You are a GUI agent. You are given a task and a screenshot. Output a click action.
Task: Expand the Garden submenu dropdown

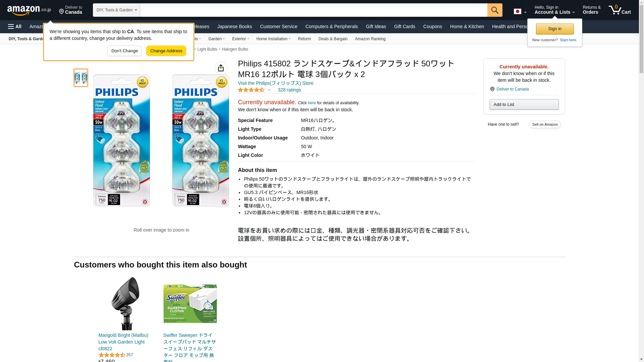(216, 39)
